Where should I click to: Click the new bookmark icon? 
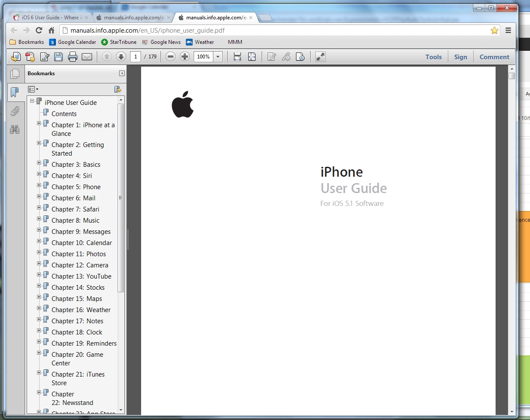point(117,89)
